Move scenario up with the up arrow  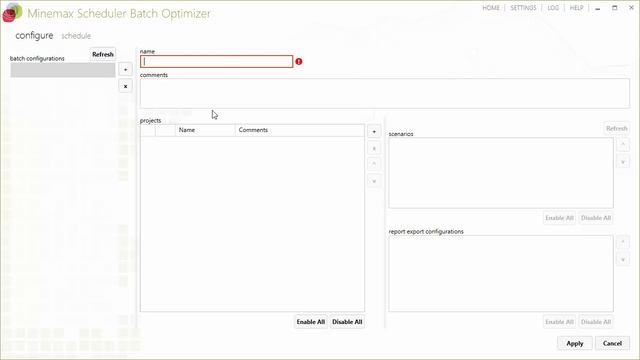pos(623,144)
